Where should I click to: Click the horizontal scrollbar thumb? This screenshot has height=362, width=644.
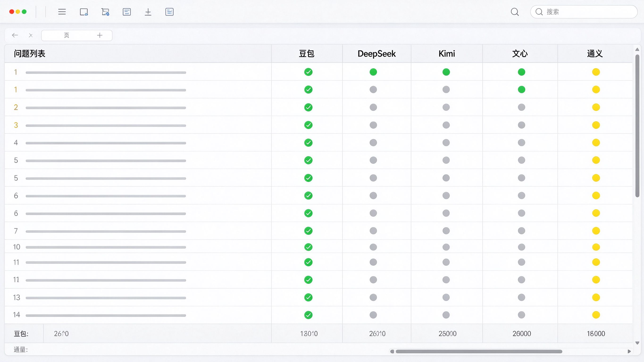(x=479, y=351)
